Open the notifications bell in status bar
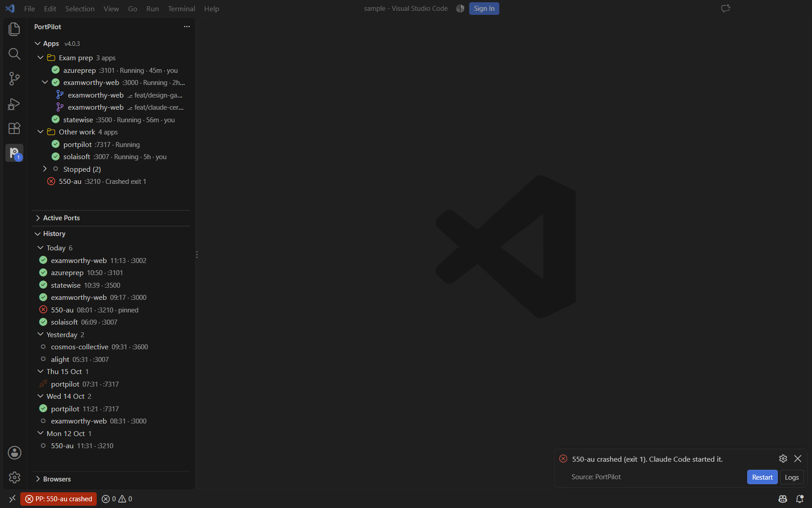This screenshot has width=812, height=508. tap(800, 499)
